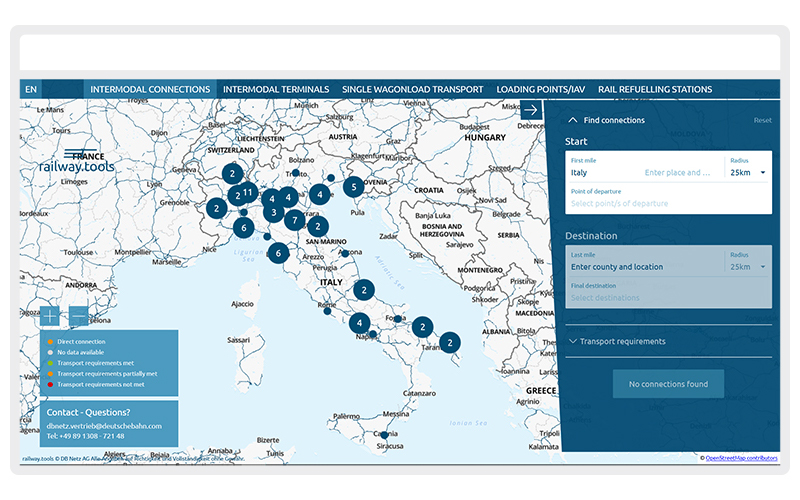Collapse side panel with arrow icon

531,110
